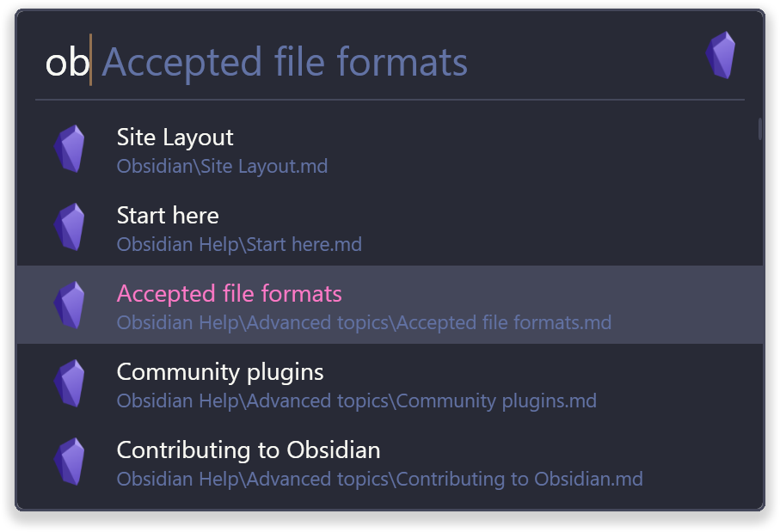Click the Community plugins.md file path subtitle
The height and width of the screenshot is (532, 780).
[356, 401]
